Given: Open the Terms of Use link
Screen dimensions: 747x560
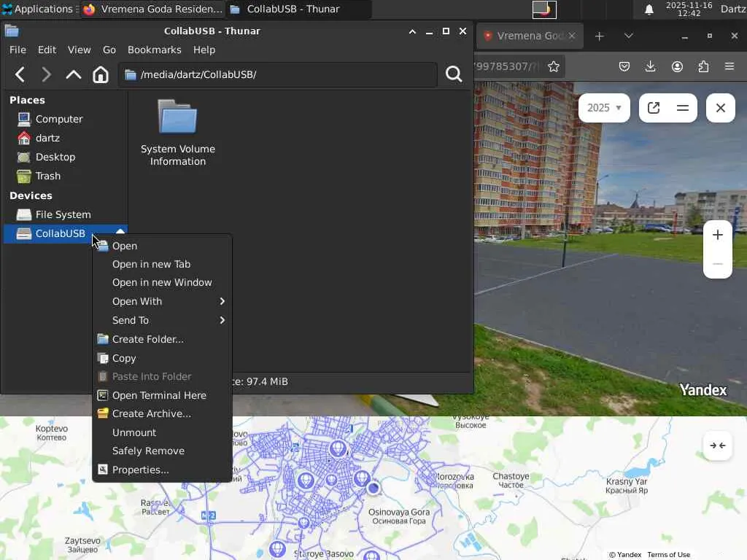Looking at the screenshot, I should point(668,555).
